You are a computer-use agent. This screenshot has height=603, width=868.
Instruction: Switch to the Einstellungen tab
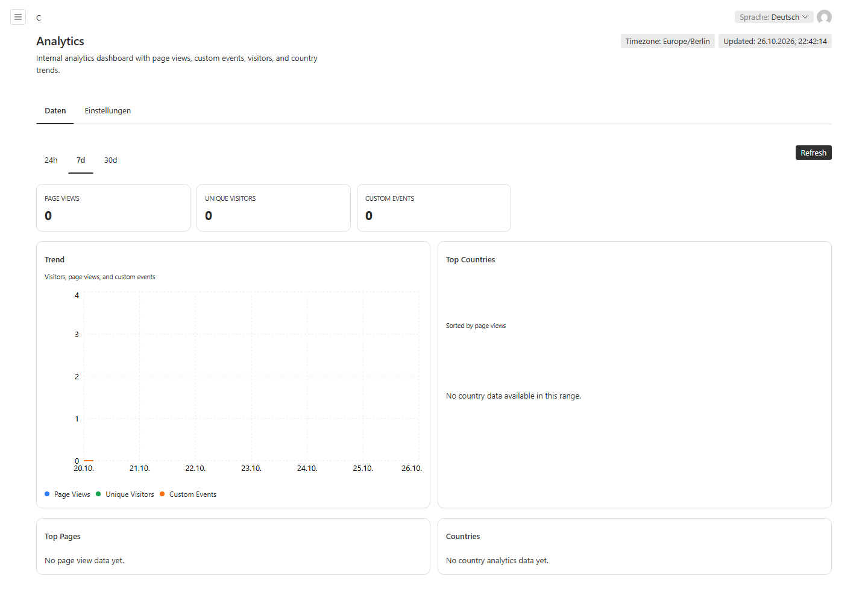click(108, 111)
